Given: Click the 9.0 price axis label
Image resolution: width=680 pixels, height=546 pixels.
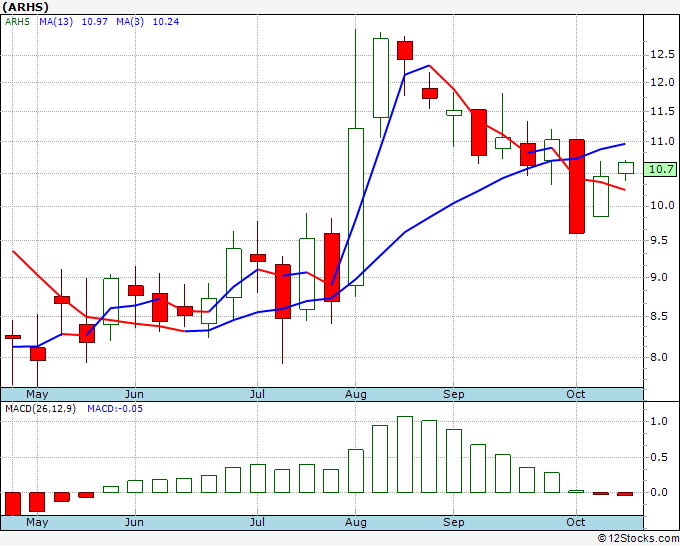Looking at the screenshot, I should coord(659,278).
